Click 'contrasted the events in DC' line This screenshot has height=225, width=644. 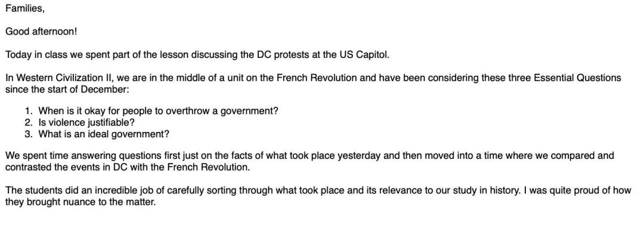click(128, 168)
